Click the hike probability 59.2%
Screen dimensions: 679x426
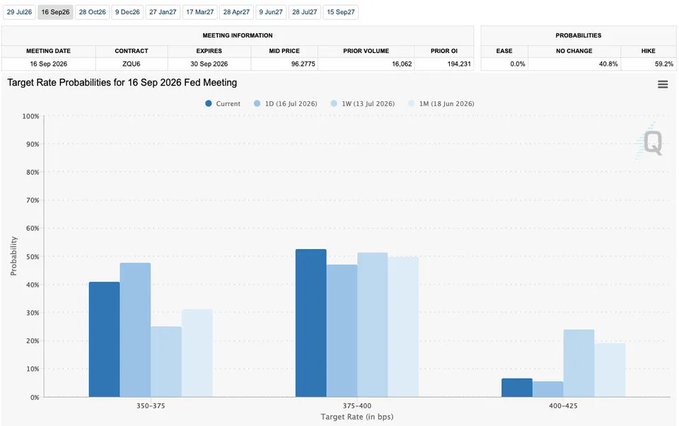pyautogui.click(x=664, y=64)
